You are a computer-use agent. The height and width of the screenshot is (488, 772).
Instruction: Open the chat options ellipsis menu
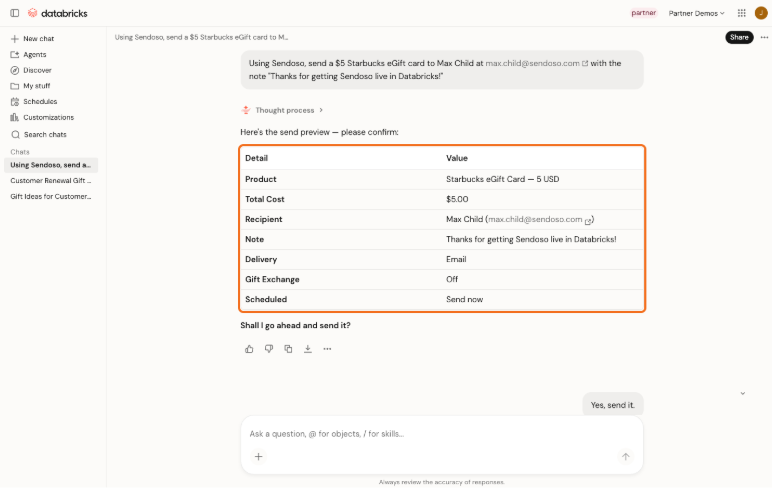764,37
